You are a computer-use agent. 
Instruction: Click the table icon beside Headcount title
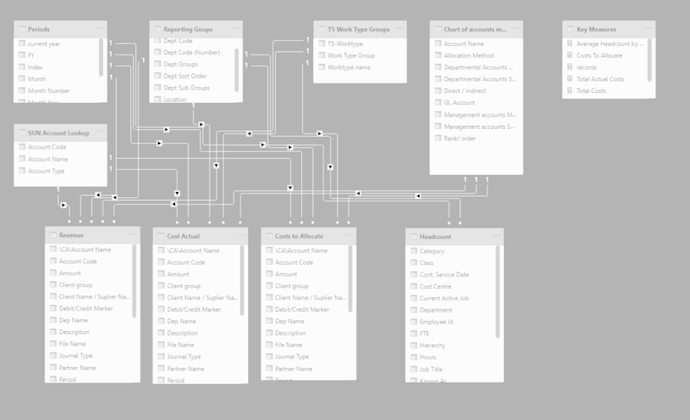pos(414,236)
